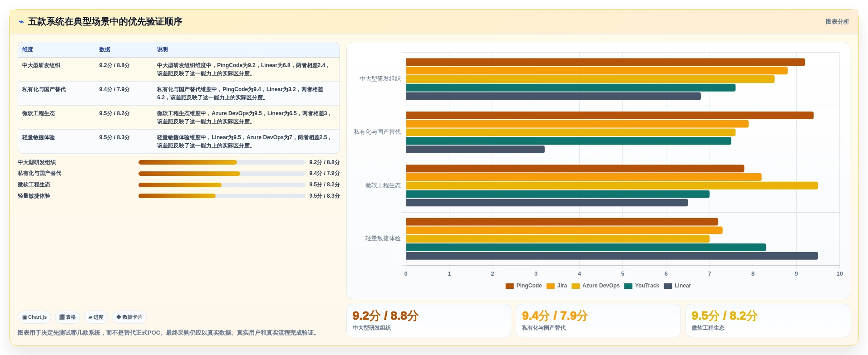Image resolution: width=868 pixels, height=355 pixels.
Task: Click the Chart.js chip
Action: pos(35,317)
